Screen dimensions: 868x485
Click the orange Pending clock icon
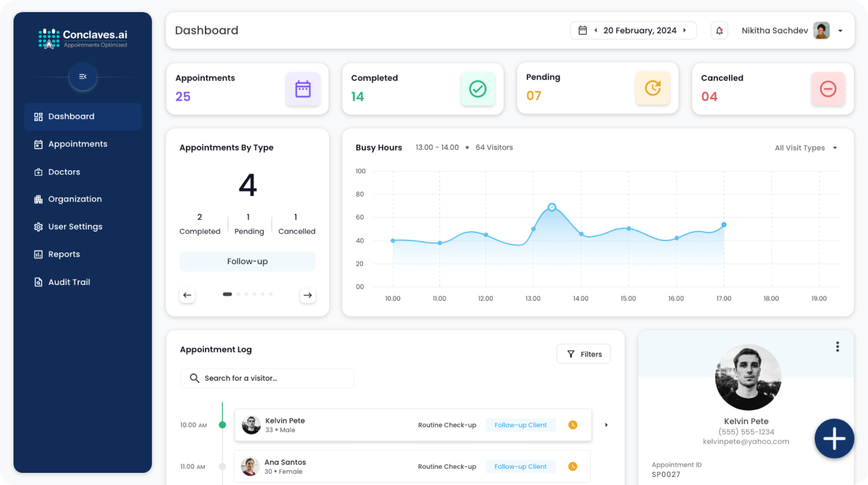click(652, 88)
